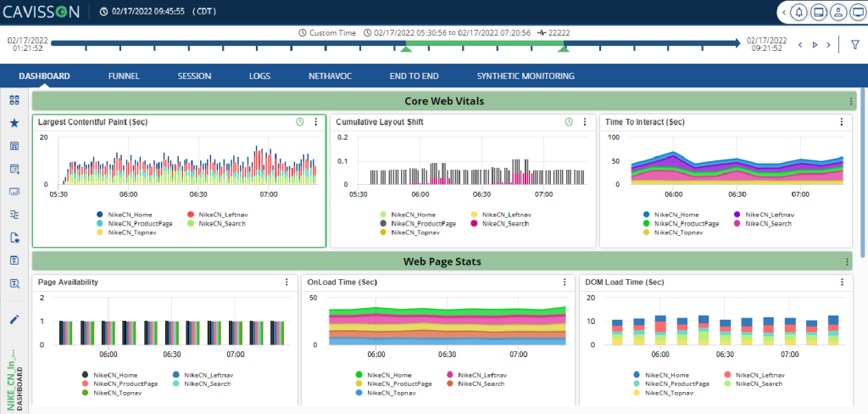Screen dimensions: 868x414
Task: Click the sidebar add-widget list icon
Action: coord(15,169)
